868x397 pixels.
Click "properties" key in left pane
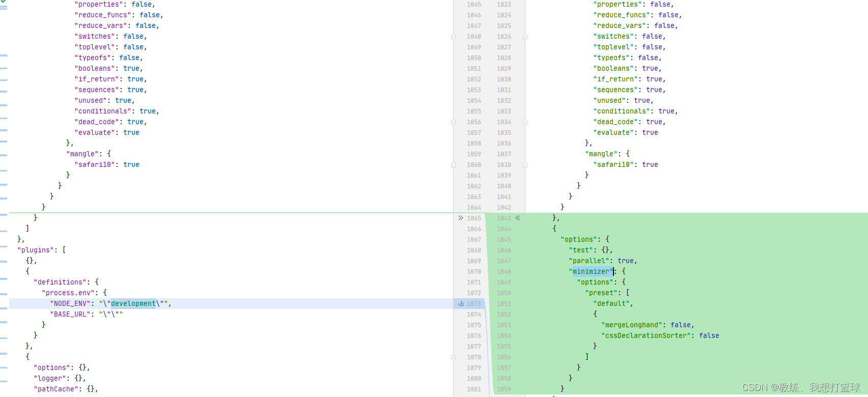[99, 4]
